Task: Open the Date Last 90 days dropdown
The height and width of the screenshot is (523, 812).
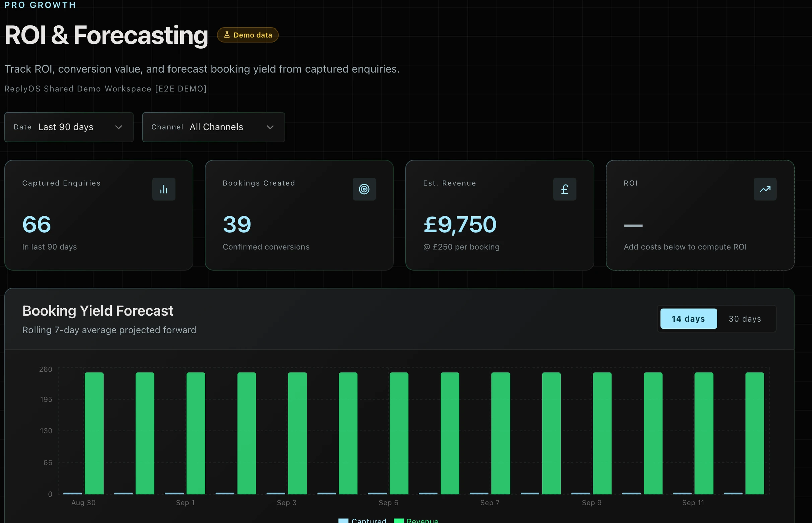Action: coord(69,127)
